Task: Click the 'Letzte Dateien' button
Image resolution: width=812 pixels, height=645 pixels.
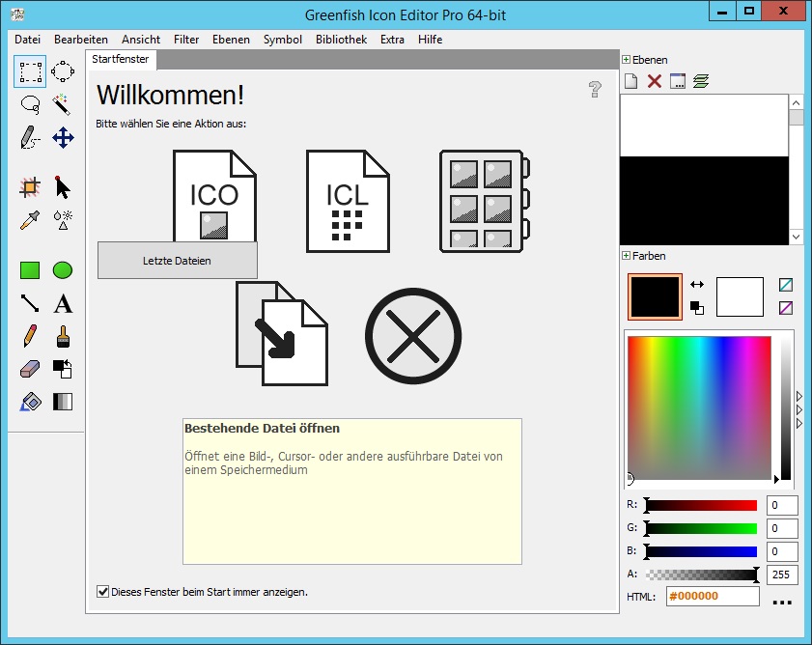Action: point(178,261)
